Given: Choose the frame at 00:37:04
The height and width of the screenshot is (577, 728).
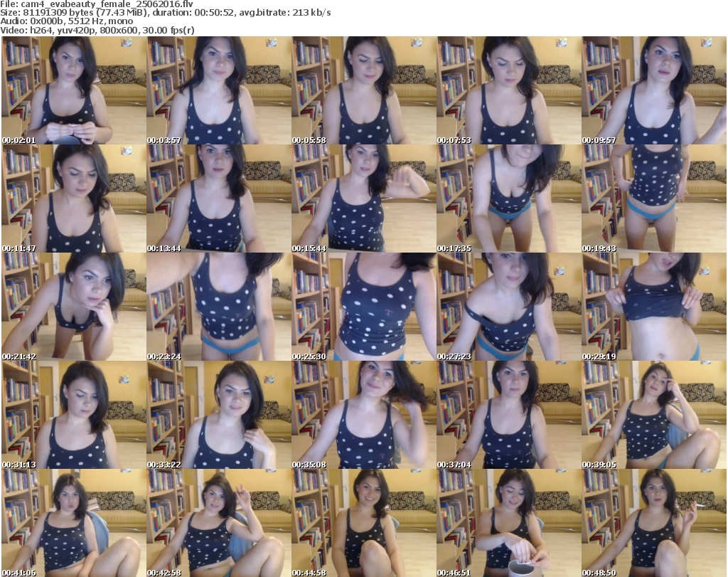Looking at the screenshot, I should tap(509, 415).
